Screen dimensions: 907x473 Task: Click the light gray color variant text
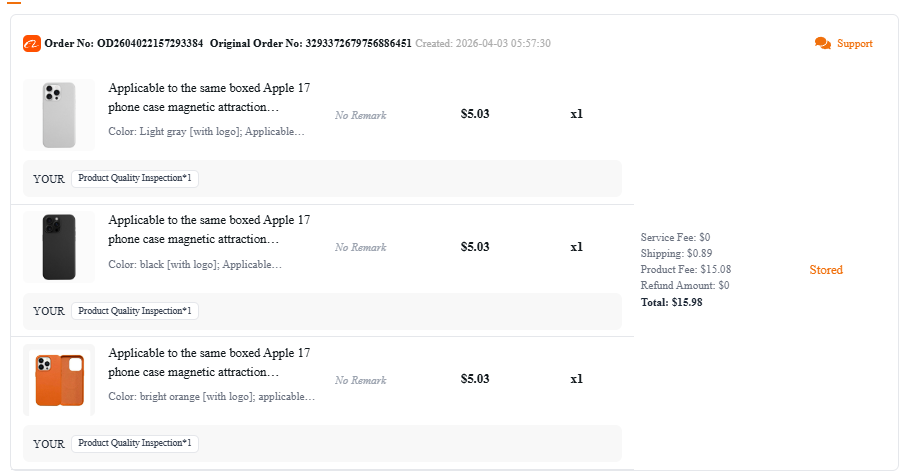click(x=206, y=131)
